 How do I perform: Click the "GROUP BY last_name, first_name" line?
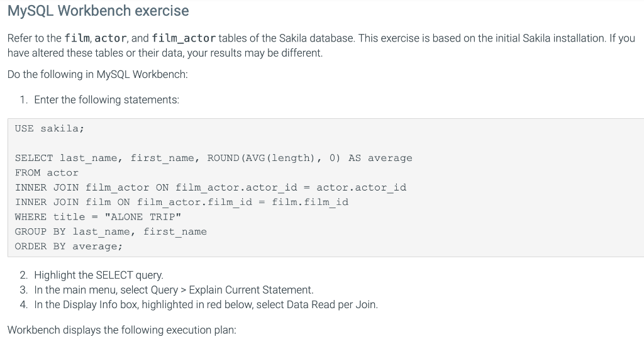(x=111, y=231)
